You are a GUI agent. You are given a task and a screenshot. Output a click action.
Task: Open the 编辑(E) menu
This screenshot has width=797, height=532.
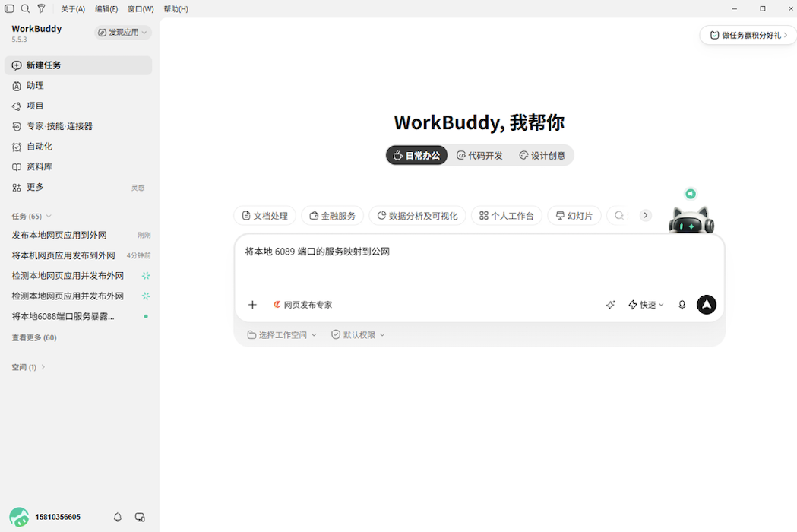tap(106, 9)
